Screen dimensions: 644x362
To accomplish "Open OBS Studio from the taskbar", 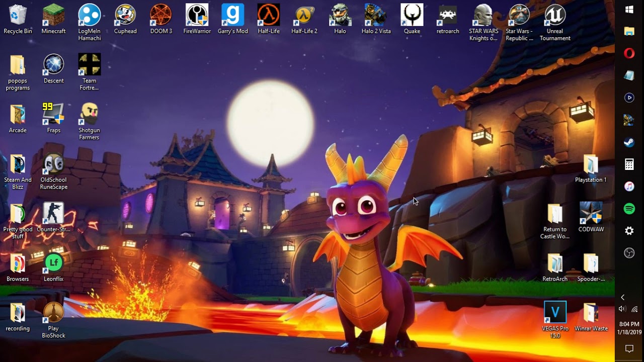I will coord(629,253).
